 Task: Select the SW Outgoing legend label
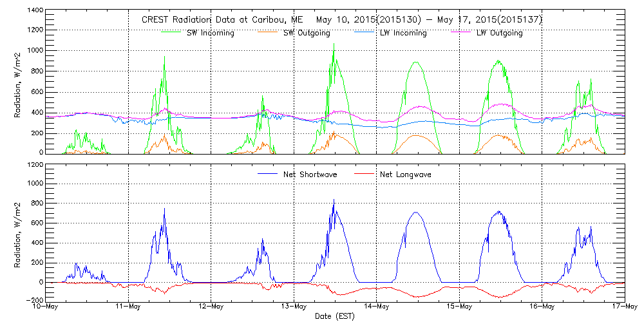pyautogui.click(x=307, y=33)
